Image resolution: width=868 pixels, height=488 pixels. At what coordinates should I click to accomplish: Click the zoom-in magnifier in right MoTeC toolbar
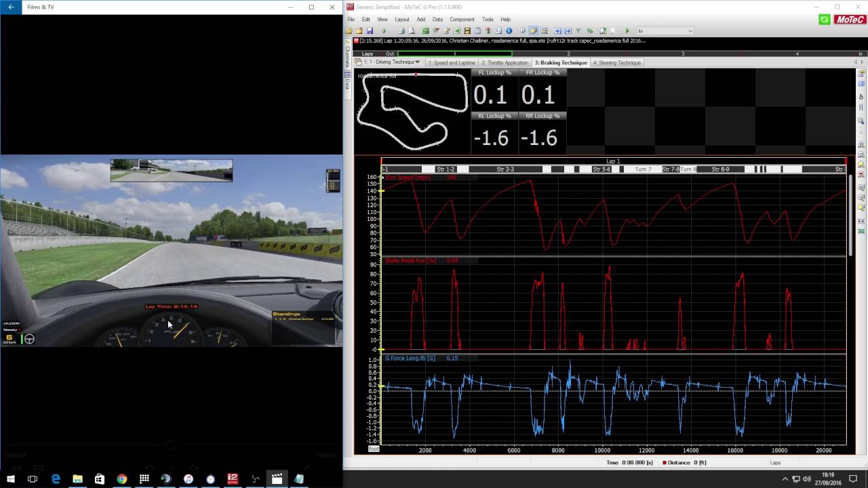[x=861, y=145]
